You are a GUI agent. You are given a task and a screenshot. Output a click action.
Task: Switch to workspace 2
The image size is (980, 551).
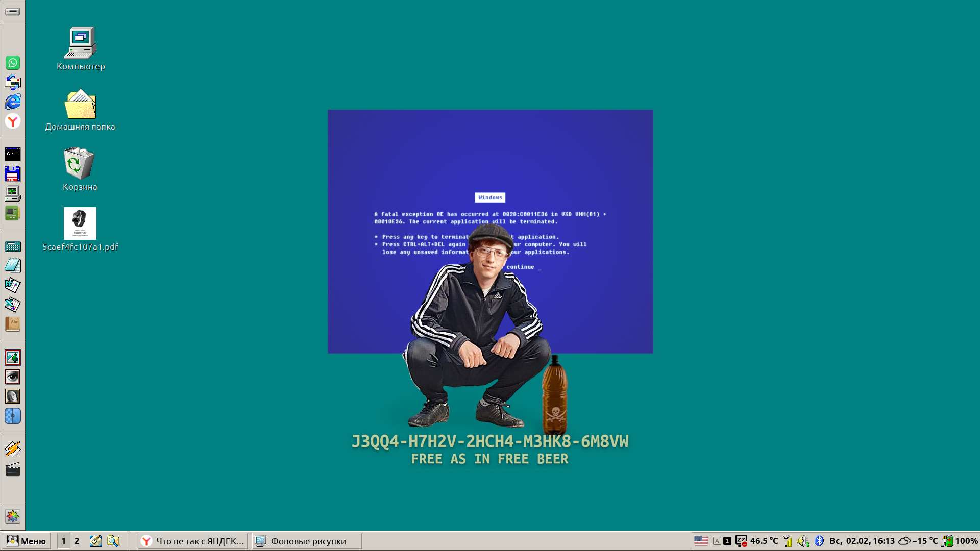pos(77,541)
